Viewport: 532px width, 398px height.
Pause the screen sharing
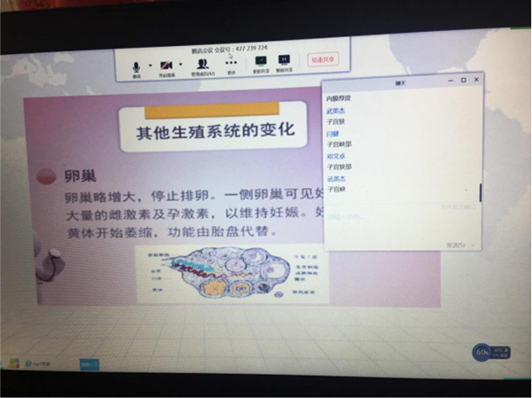point(285,62)
